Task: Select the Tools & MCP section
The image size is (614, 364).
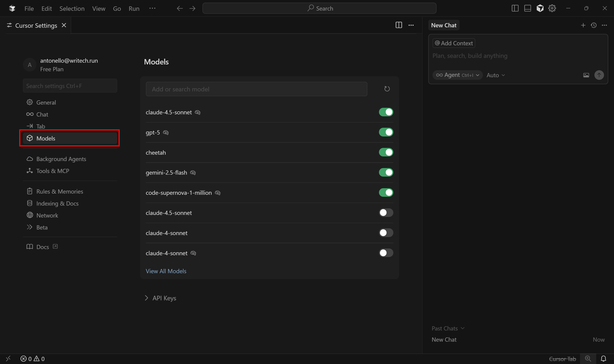Action: pyautogui.click(x=53, y=171)
